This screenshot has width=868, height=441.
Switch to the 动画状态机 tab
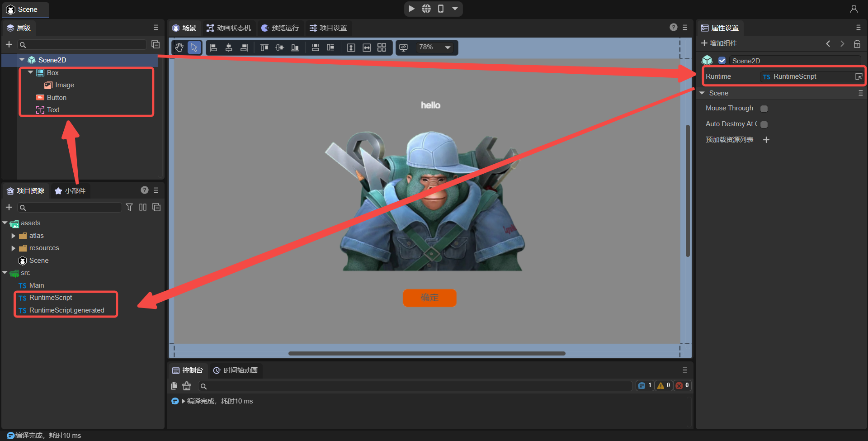(x=229, y=28)
